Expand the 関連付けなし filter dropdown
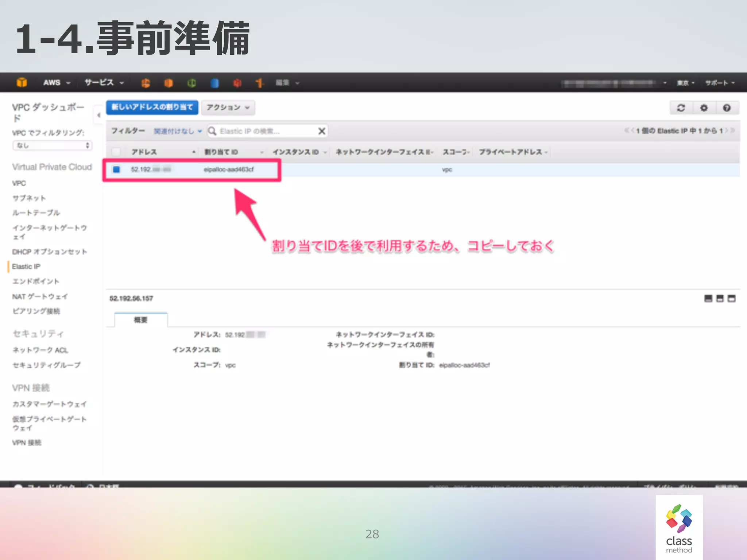747x560 pixels. click(177, 131)
